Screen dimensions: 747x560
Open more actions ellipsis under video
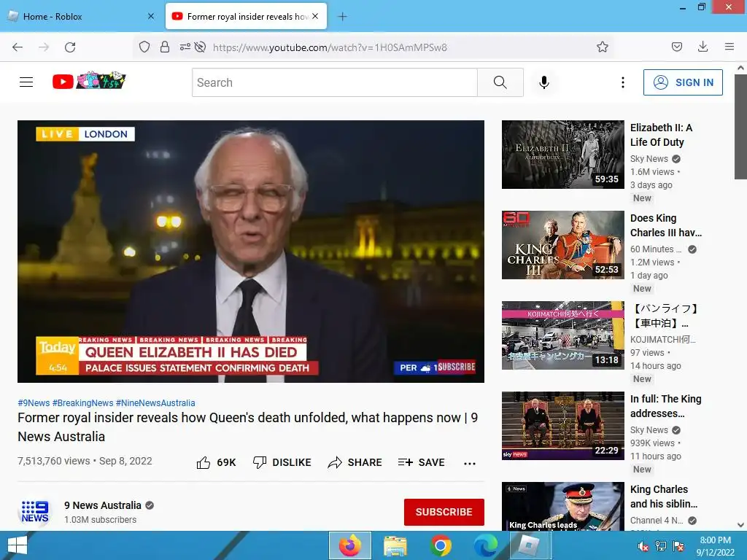point(470,463)
